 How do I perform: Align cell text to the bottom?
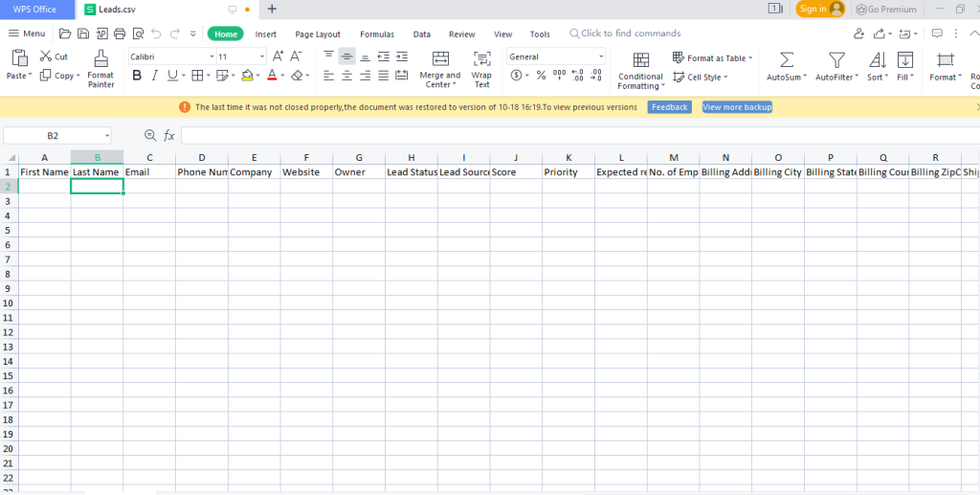point(366,56)
